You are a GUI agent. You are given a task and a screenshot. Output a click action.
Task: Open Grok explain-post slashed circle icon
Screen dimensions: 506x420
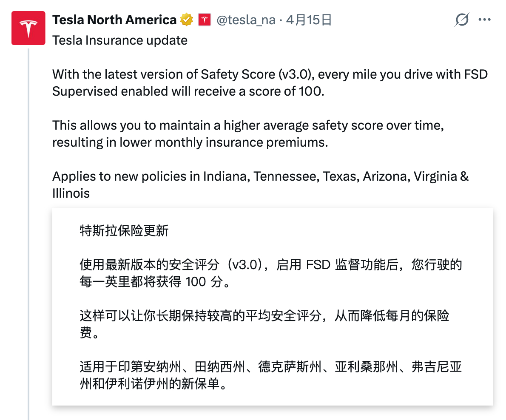pyautogui.click(x=461, y=20)
